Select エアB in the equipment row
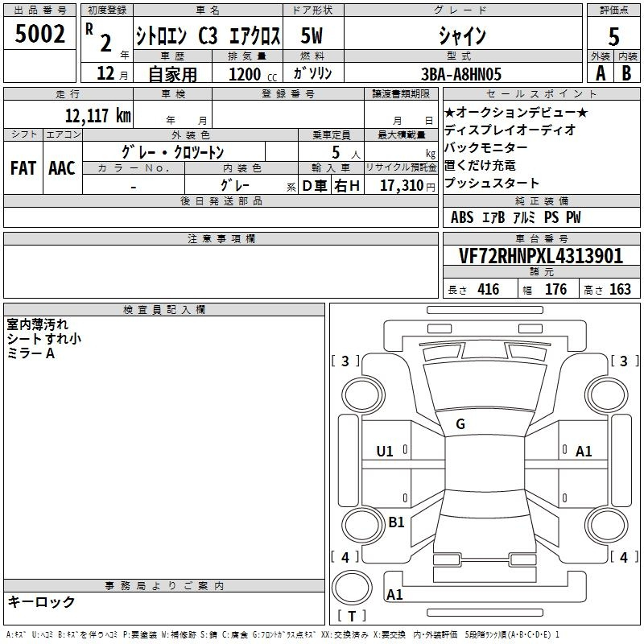 493,217
